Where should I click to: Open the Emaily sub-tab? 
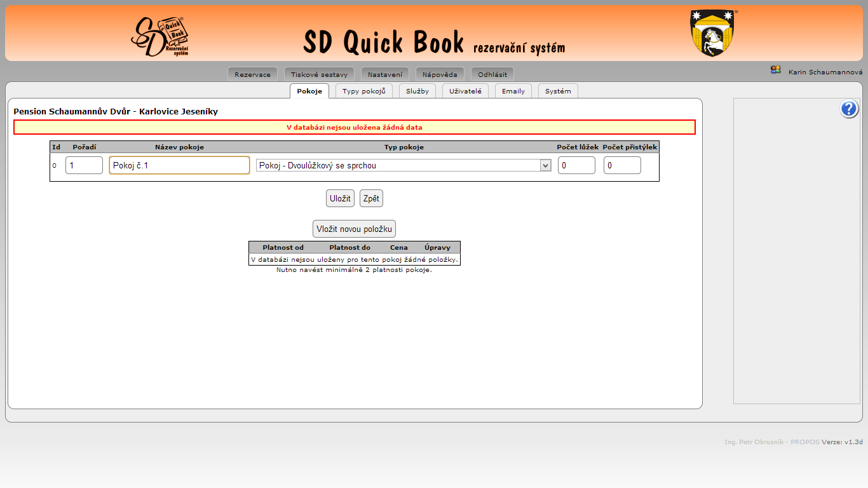pos(513,91)
